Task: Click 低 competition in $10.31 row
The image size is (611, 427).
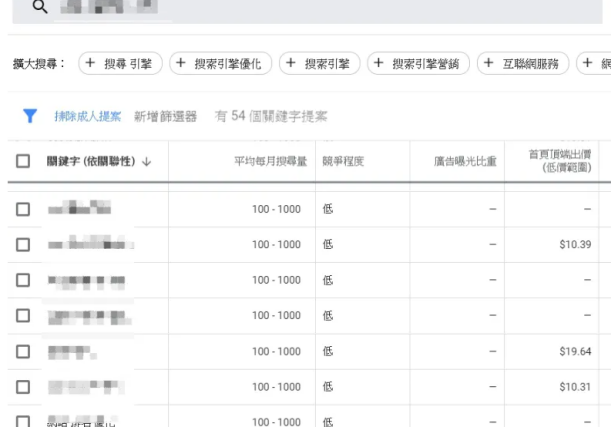Action: pyautogui.click(x=328, y=386)
